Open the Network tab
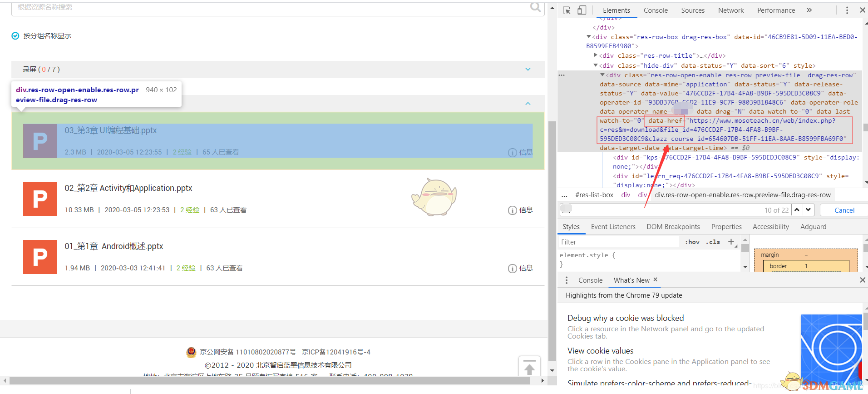Viewport: 868px width, 394px height. [731, 10]
